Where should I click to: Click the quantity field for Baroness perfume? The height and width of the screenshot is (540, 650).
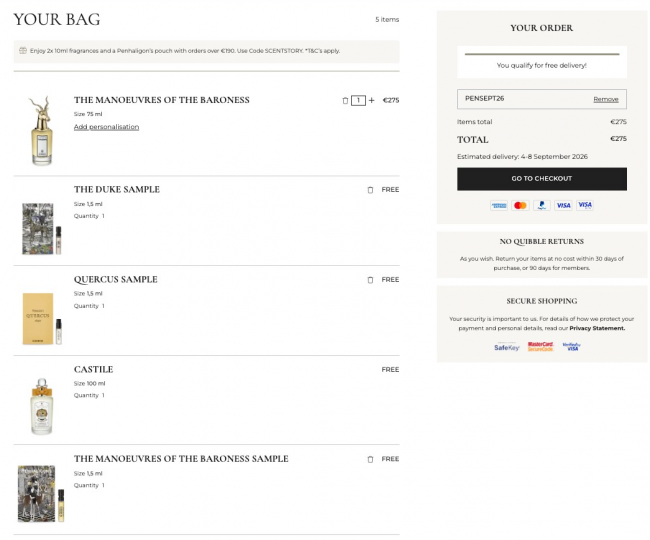[x=358, y=100]
